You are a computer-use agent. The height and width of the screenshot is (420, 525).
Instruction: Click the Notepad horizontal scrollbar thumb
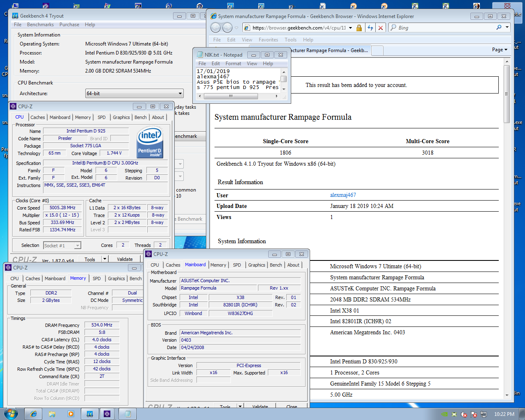tap(231, 96)
